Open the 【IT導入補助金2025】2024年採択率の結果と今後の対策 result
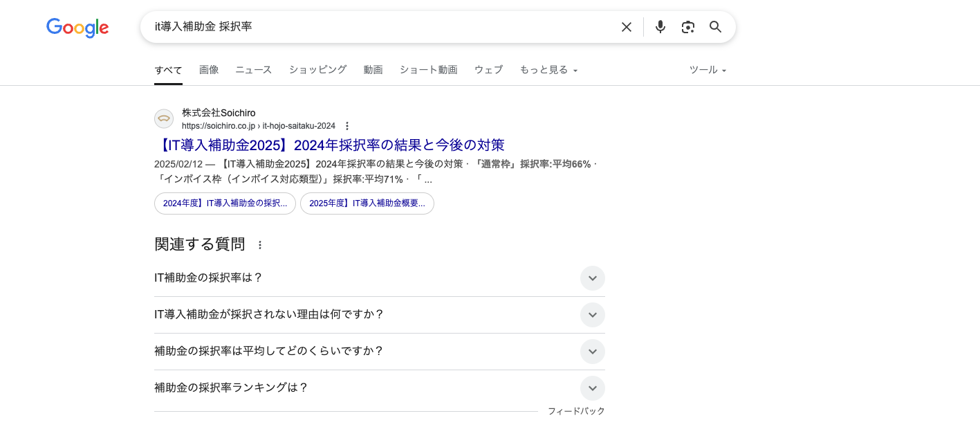Screen dimensions: 980x436 click(329, 145)
